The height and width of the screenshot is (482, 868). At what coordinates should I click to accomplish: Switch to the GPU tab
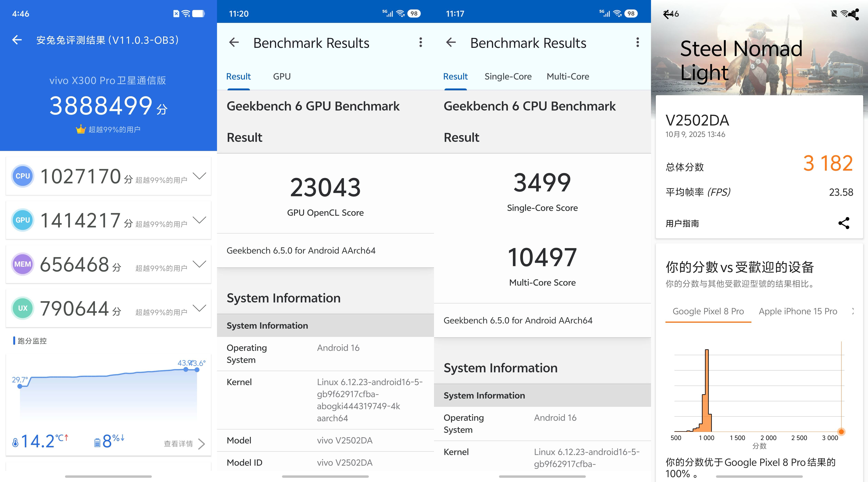(x=282, y=76)
